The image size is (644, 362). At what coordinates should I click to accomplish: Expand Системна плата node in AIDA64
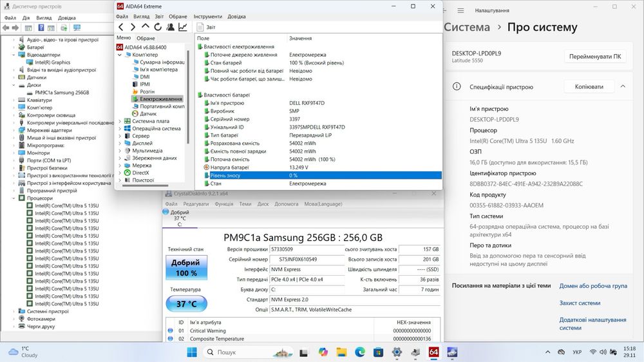pyautogui.click(x=120, y=121)
